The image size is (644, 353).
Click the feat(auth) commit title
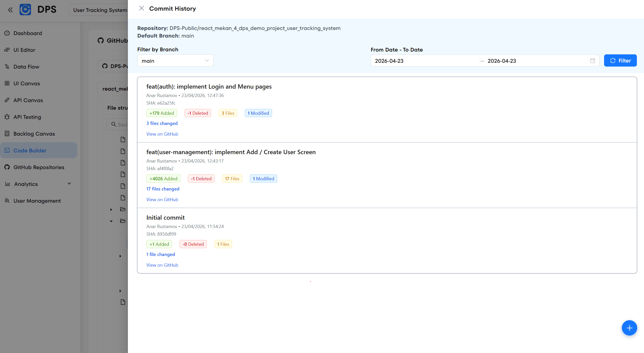pos(209,87)
